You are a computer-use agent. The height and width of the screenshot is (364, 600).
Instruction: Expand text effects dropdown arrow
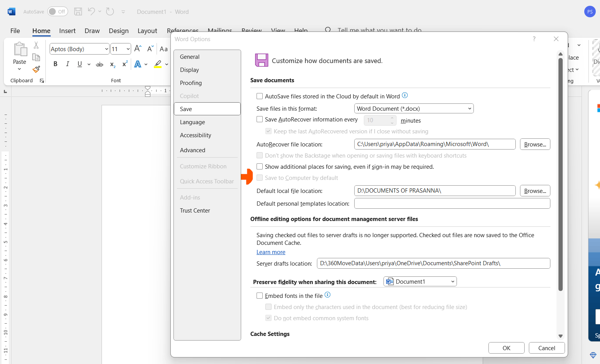pos(146,64)
